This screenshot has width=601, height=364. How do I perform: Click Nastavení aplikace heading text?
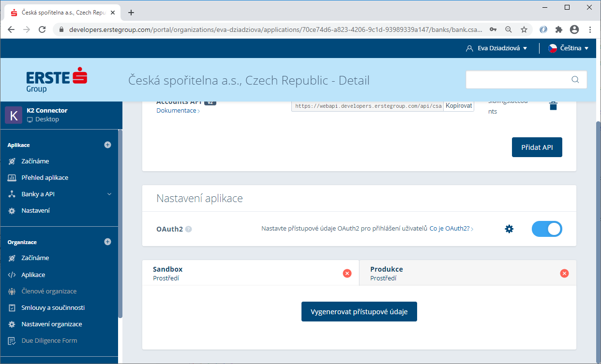click(199, 198)
